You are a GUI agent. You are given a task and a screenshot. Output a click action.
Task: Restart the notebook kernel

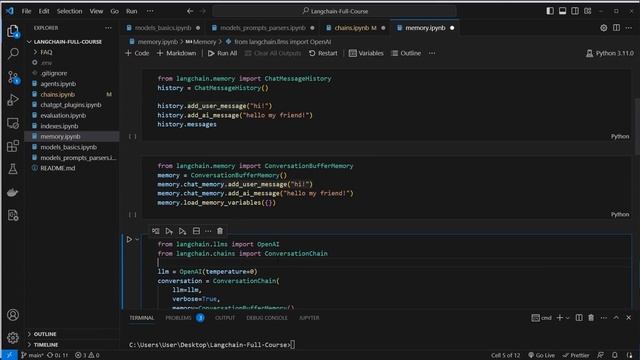pos(323,53)
